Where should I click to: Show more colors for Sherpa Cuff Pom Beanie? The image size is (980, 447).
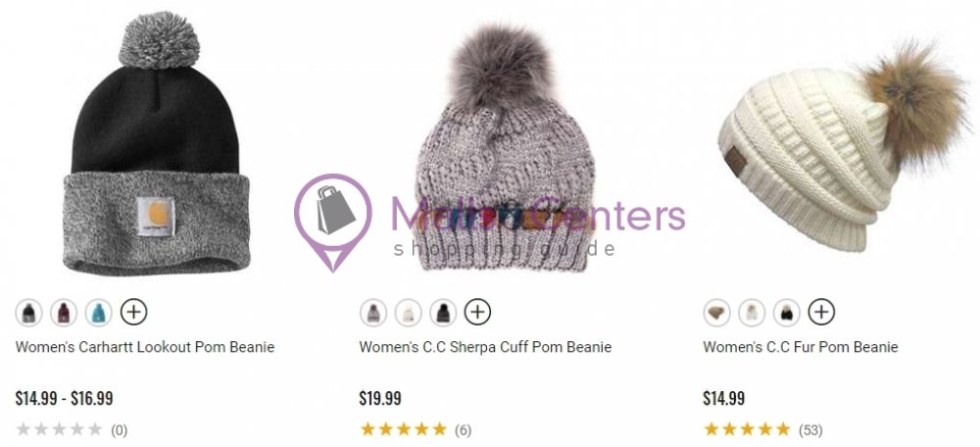[478, 312]
